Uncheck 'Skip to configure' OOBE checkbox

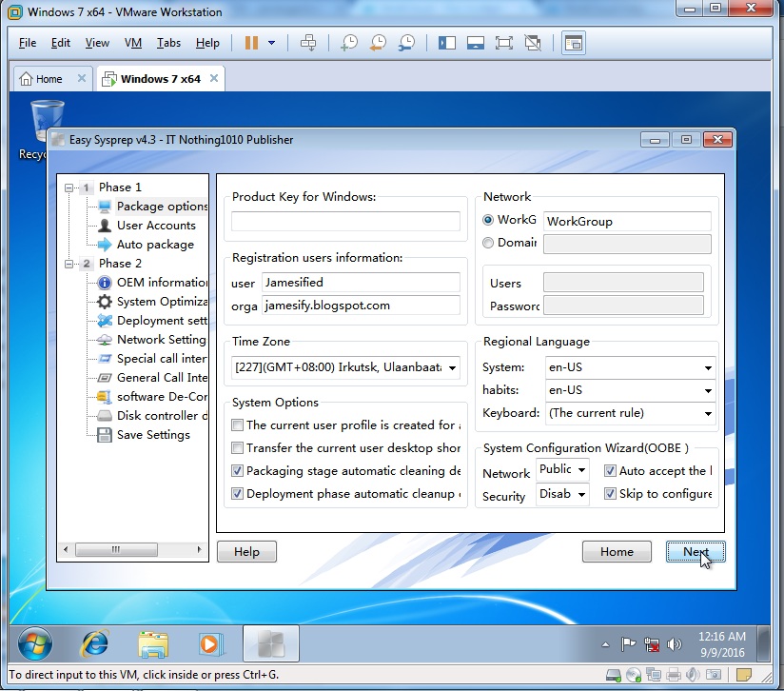click(610, 494)
